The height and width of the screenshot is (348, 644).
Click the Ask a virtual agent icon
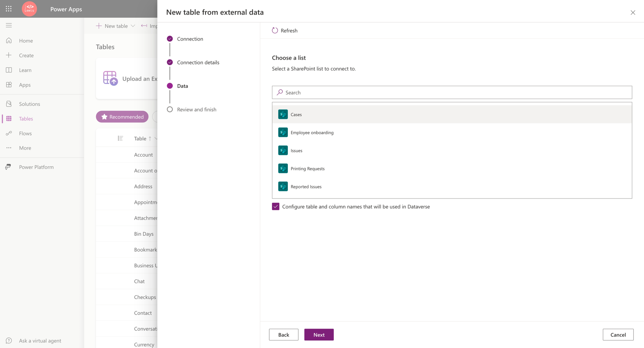[x=9, y=341]
